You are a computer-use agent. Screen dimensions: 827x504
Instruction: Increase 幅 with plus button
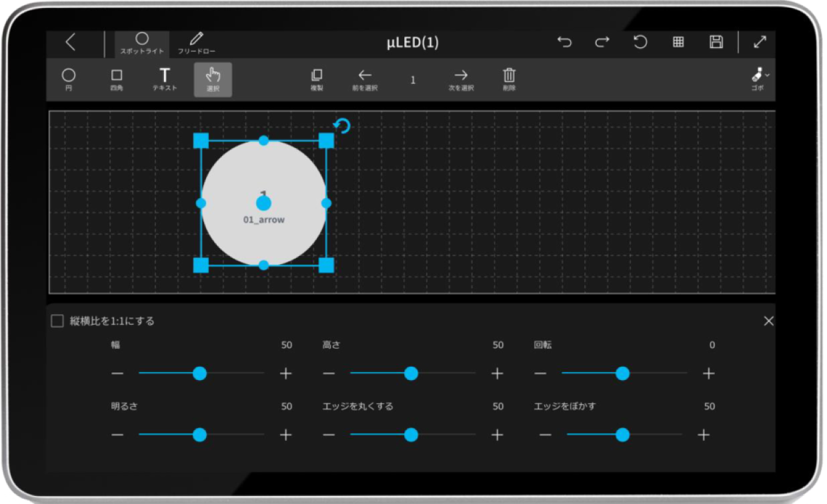pos(285,373)
